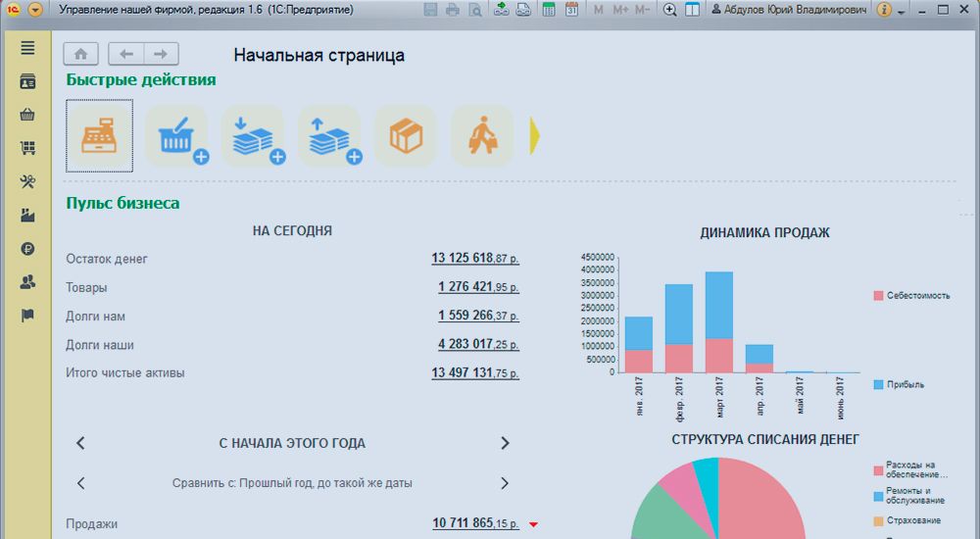
Task: Click the Прибыль legend blue swatch
Action: click(878, 385)
